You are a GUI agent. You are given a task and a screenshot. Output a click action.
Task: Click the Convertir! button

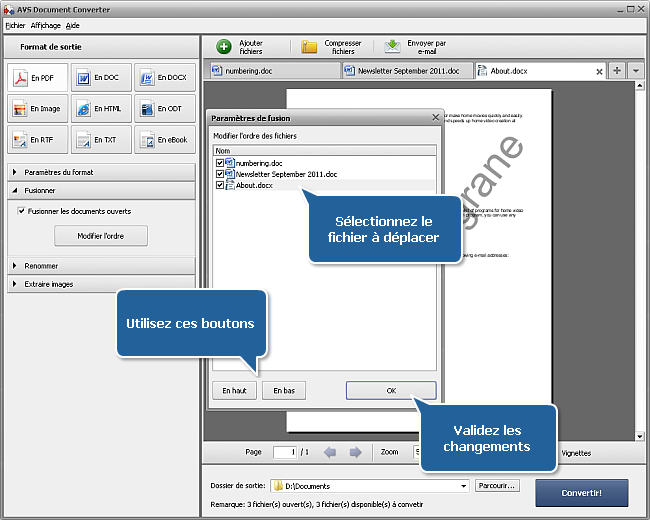581,493
